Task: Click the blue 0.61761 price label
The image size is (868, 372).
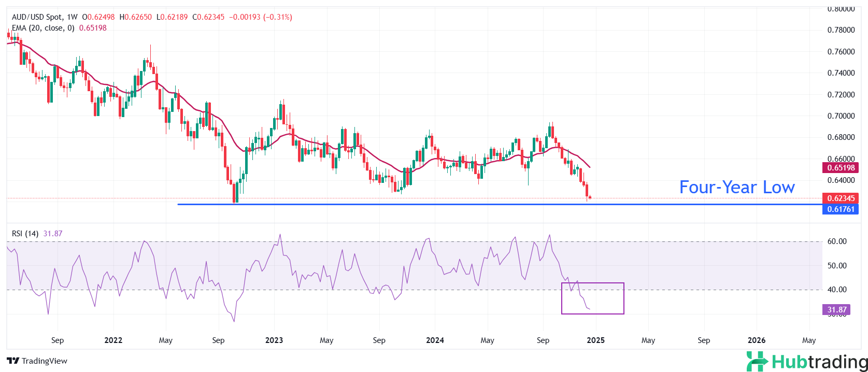Action: pyautogui.click(x=840, y=209)
